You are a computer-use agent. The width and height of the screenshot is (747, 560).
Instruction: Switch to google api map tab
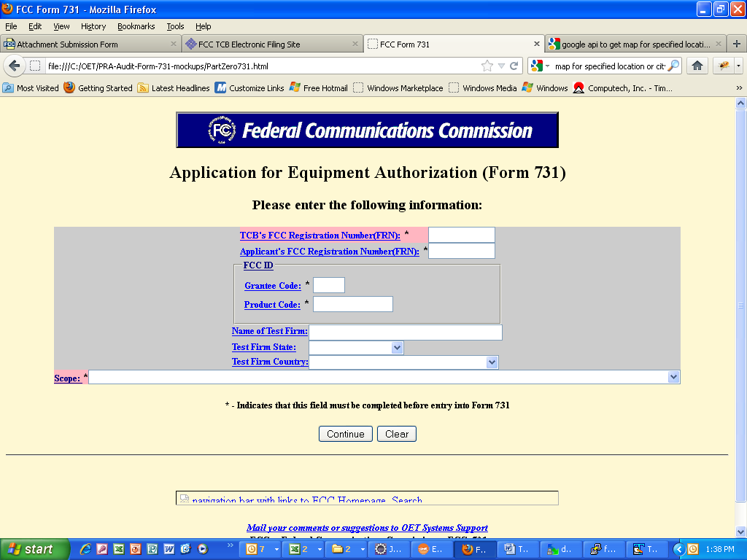click(635, 44)
